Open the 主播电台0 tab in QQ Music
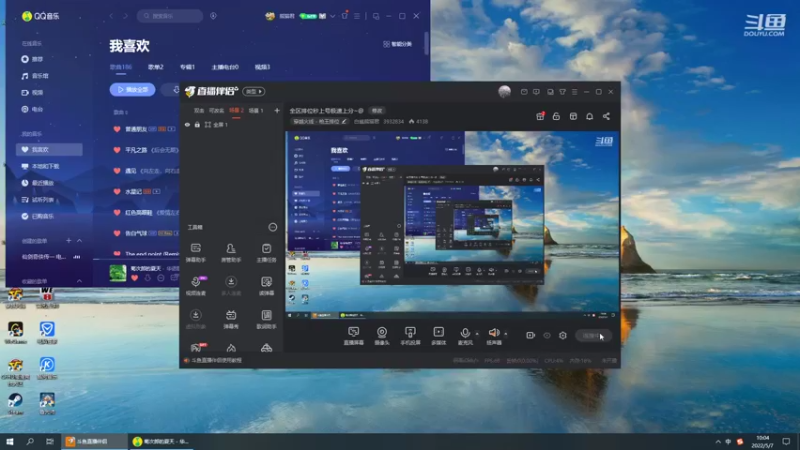This screenshot has height=450, width=800. pyautogui.click(x=225, y=67)
